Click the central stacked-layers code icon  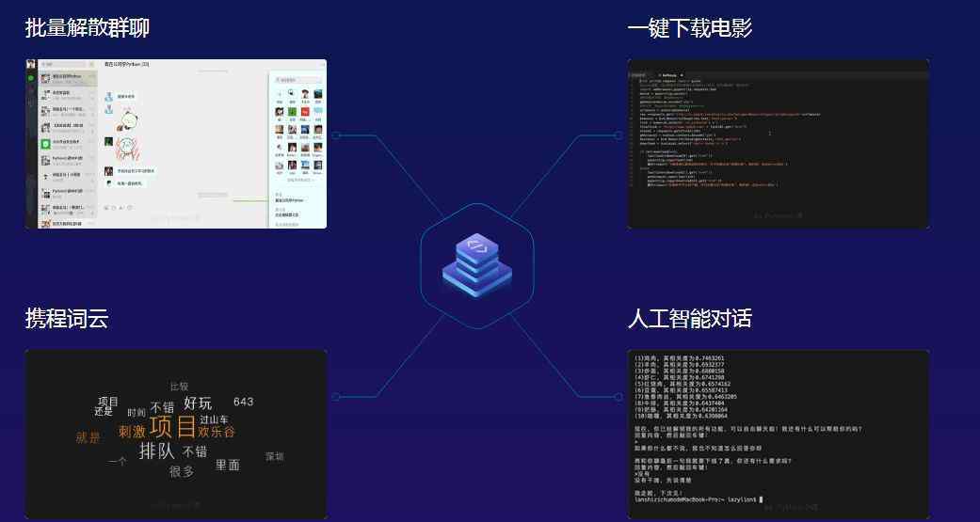click(x=477, y=265)
